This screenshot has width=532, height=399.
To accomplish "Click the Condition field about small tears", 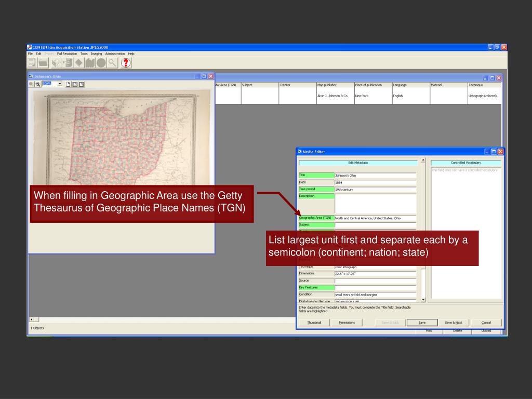I will tap(375, 295).
